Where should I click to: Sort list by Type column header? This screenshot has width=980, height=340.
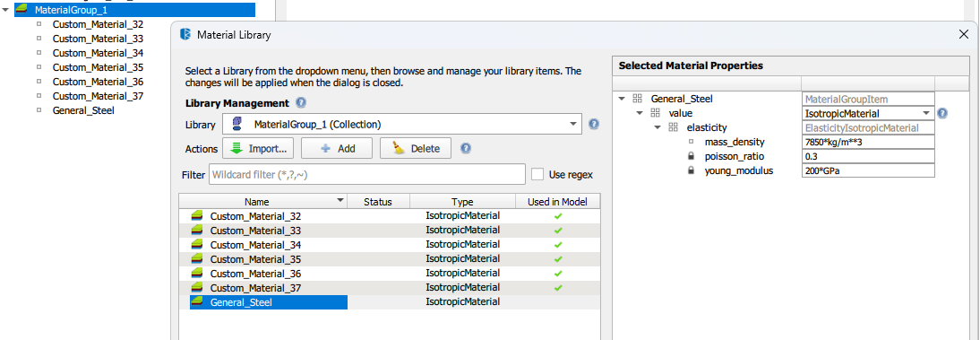[x=462, y=202]
